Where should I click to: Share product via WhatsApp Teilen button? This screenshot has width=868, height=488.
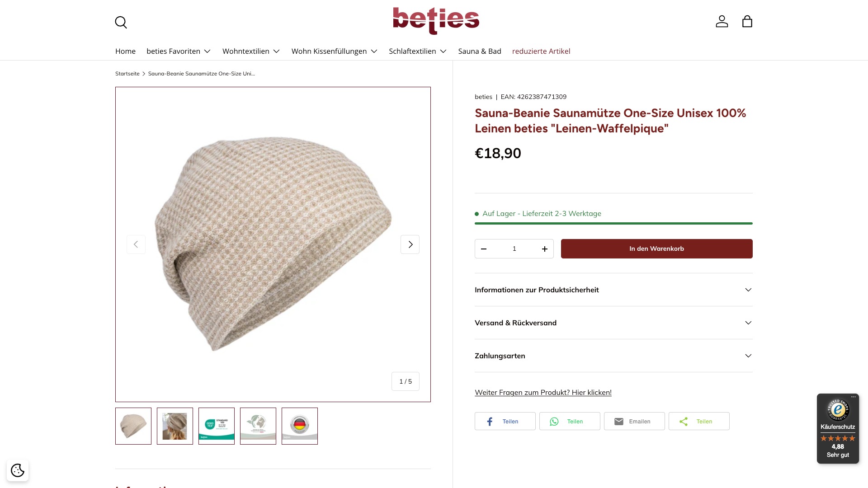(570, 421)
